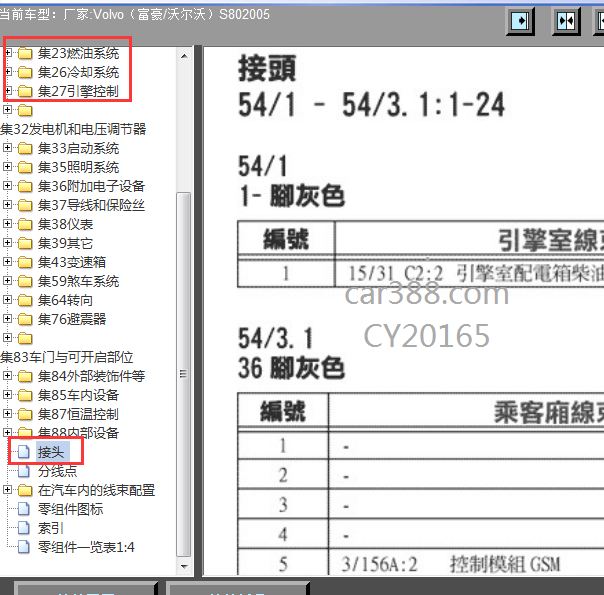Open the 索引 page entry
Screen dimensions: 604x595
[x=50, y=528]
